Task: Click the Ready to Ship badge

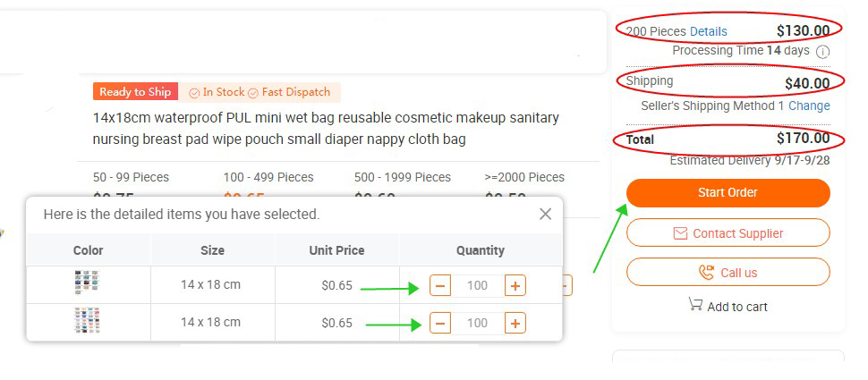Action: pyautogui.click(x=135, y=92)
